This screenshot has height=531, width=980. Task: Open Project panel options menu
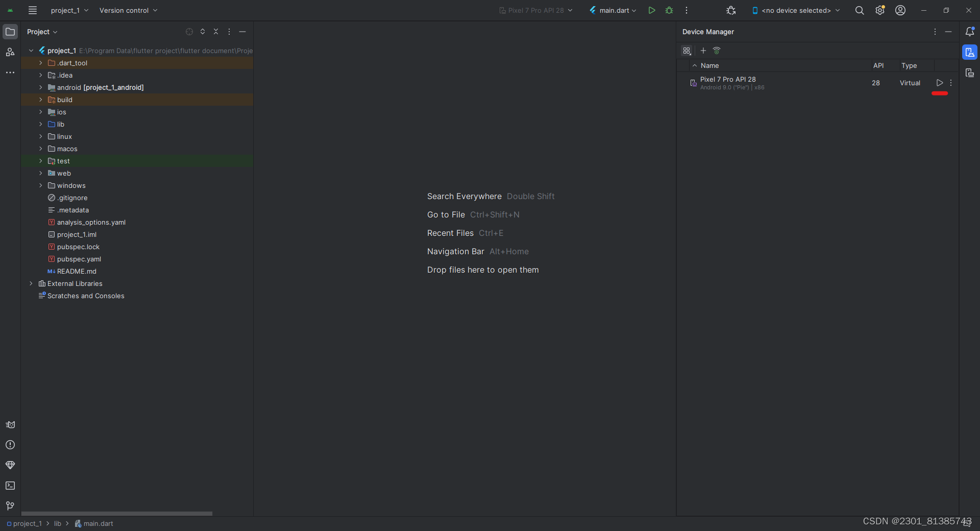pos(229,32)
